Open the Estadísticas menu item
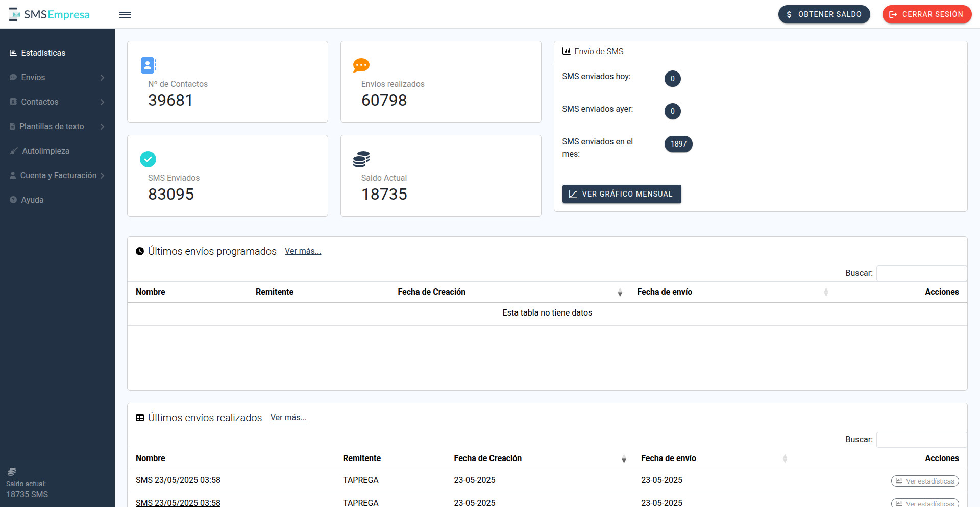The image size is (980, 507). (43, 53)
